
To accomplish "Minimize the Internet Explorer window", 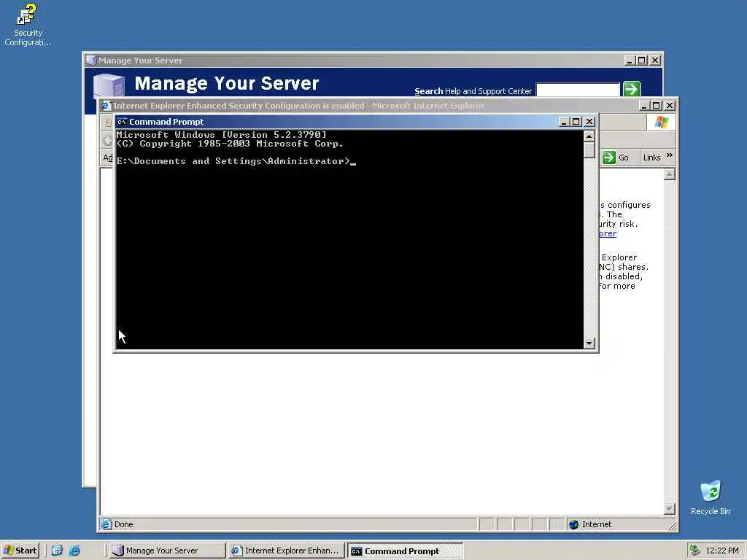I will [644, 106].
